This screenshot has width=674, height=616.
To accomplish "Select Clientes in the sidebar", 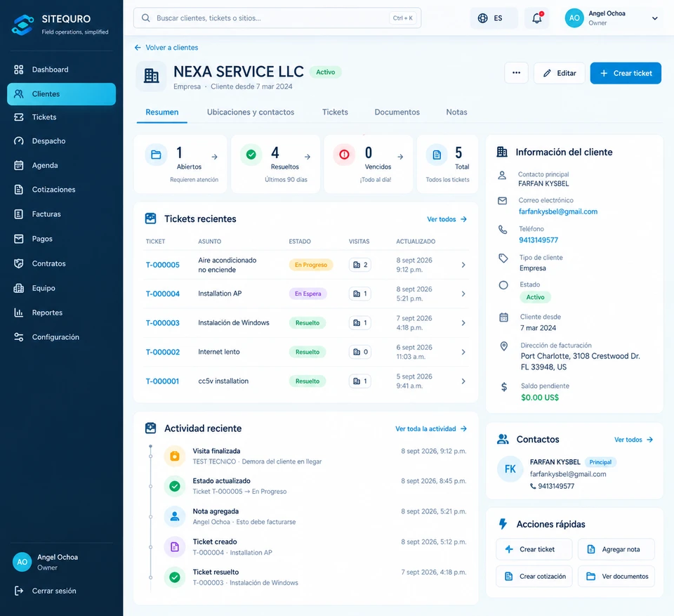I will pos(62,94).
